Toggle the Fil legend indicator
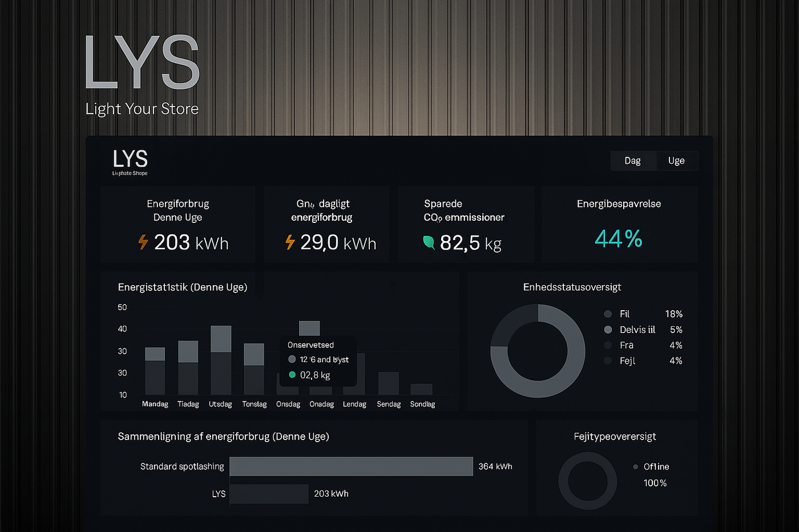 click(x=608, y=314)
